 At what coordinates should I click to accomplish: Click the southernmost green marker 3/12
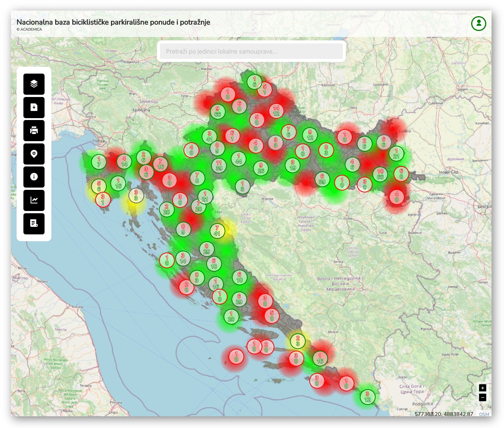click(x=367, y=397)
